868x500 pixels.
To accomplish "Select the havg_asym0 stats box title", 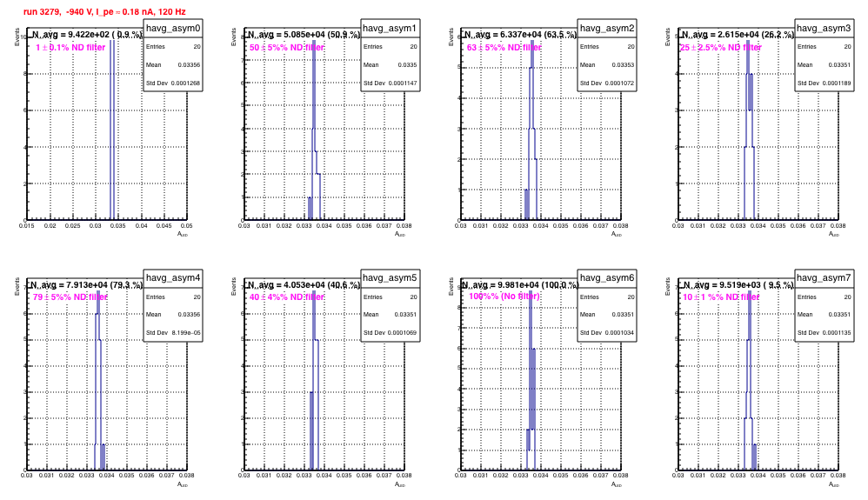I will click(173, 28).
